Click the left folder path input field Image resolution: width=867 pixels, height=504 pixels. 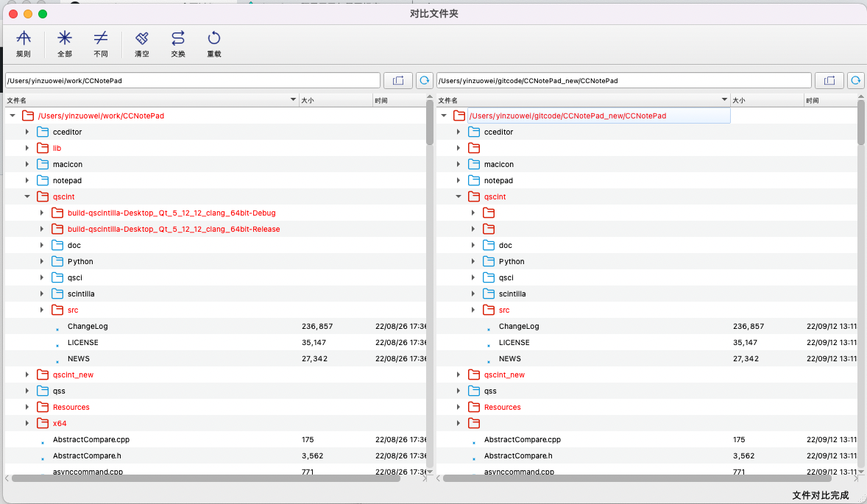[192, 80]
